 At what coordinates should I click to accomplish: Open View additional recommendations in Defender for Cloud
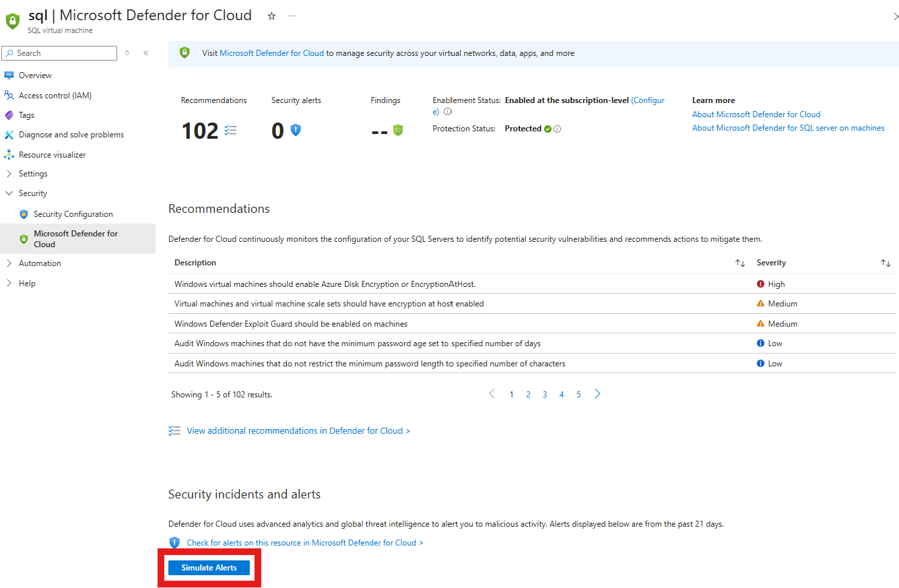[298, 431]
